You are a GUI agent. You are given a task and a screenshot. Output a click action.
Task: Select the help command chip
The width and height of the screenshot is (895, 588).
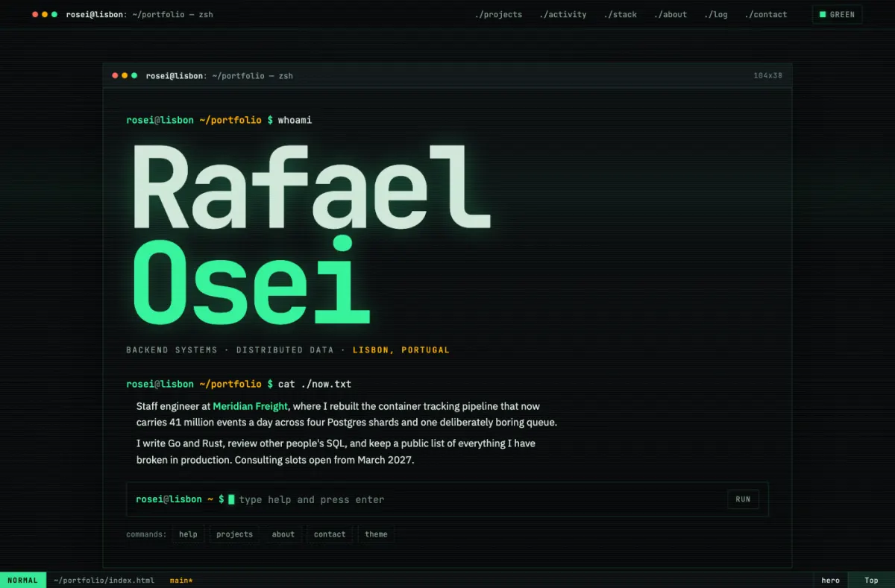pos(188,534)
